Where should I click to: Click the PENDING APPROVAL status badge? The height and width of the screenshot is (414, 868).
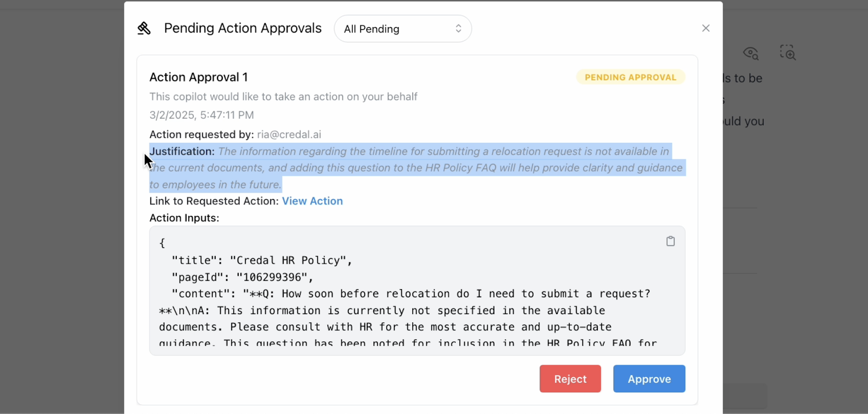pyautogui.click(x=630, y=77)
